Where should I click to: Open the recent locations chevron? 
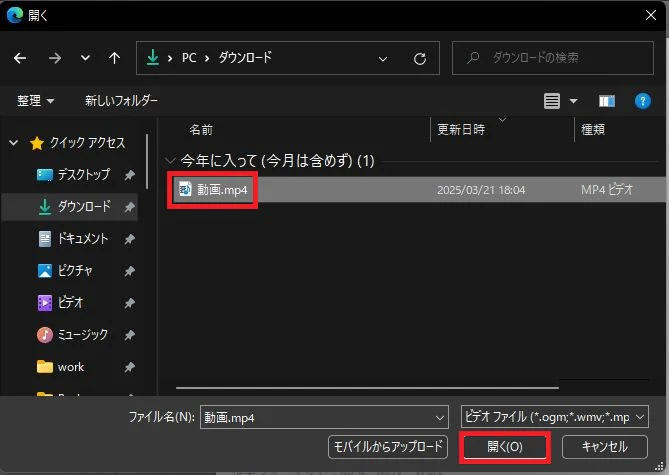(x=85, y=58)
